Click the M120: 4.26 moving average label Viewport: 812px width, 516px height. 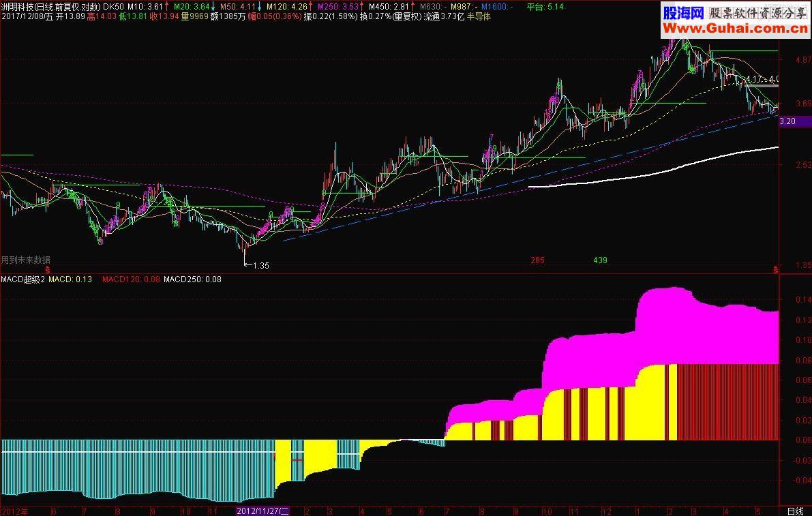[x=287, y=7]
